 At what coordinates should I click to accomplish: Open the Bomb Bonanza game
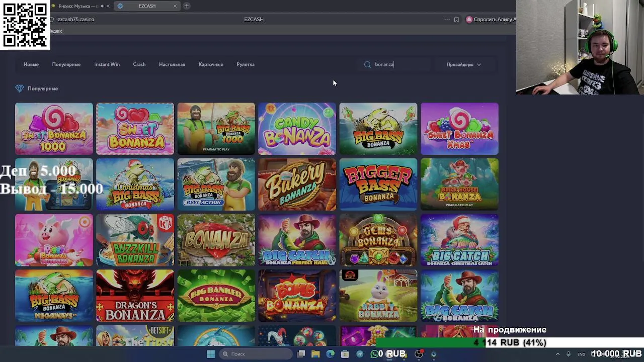point(297,296)
